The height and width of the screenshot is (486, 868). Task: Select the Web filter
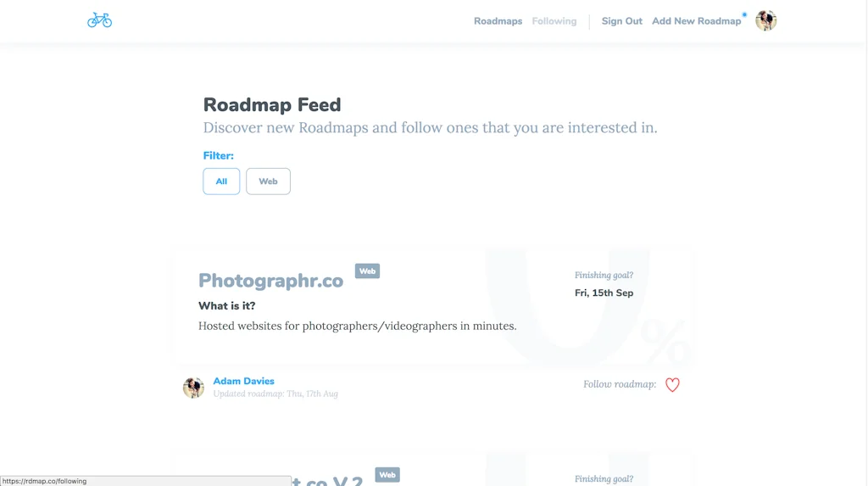click(x=268, y=182)
